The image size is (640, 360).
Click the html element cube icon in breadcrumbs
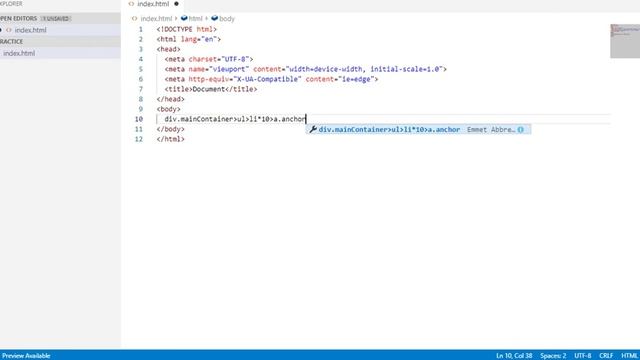click(184, 18)
